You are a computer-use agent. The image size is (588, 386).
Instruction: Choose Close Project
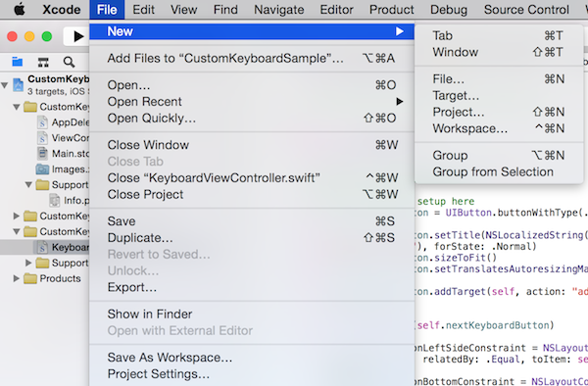[252, 194]
